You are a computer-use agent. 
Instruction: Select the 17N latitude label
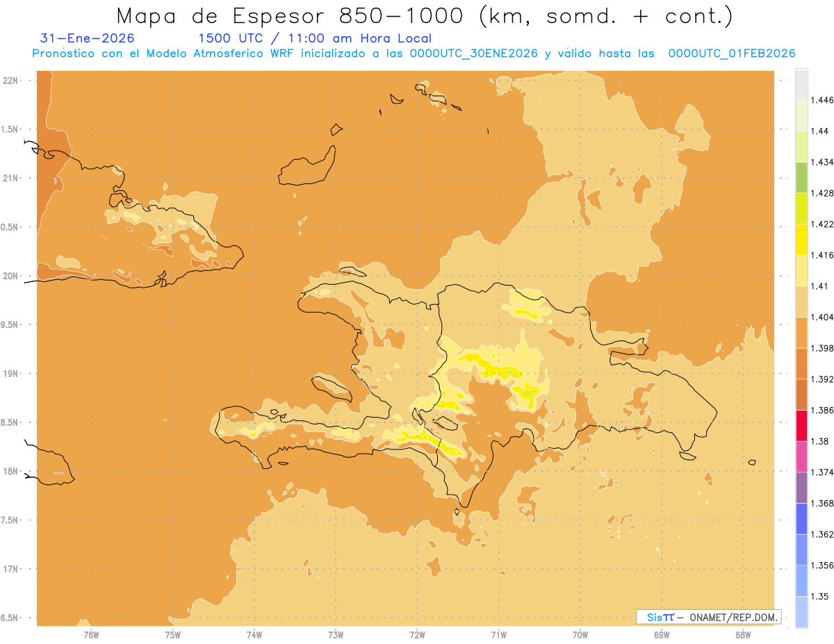coord(10,569)
